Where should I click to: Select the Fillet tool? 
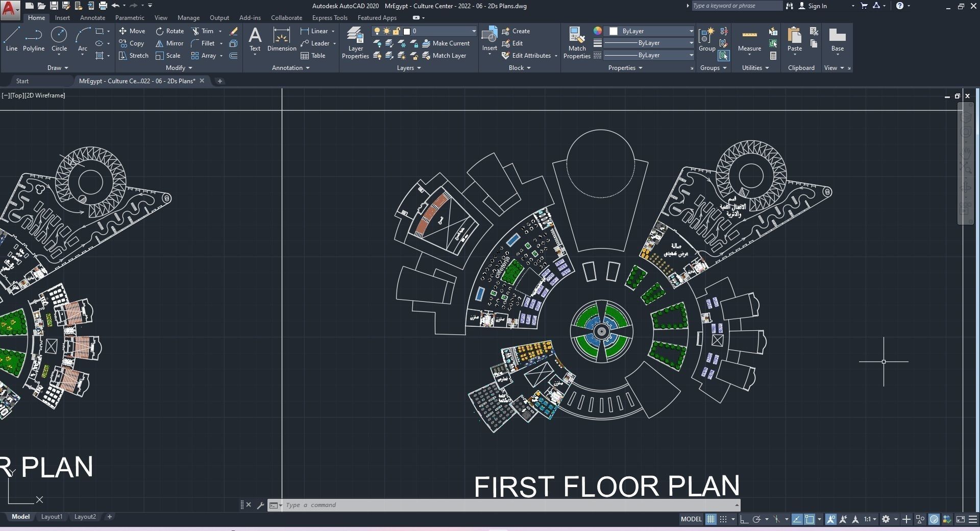203,43
